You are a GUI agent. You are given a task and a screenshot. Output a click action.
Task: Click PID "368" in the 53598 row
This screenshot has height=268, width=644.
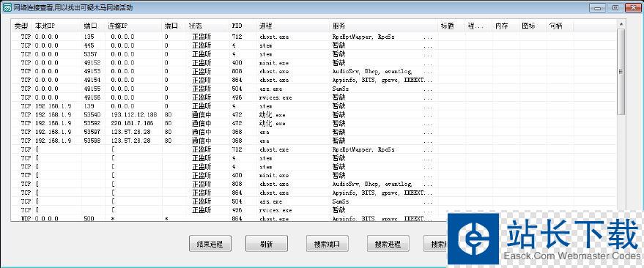point(237,141)
